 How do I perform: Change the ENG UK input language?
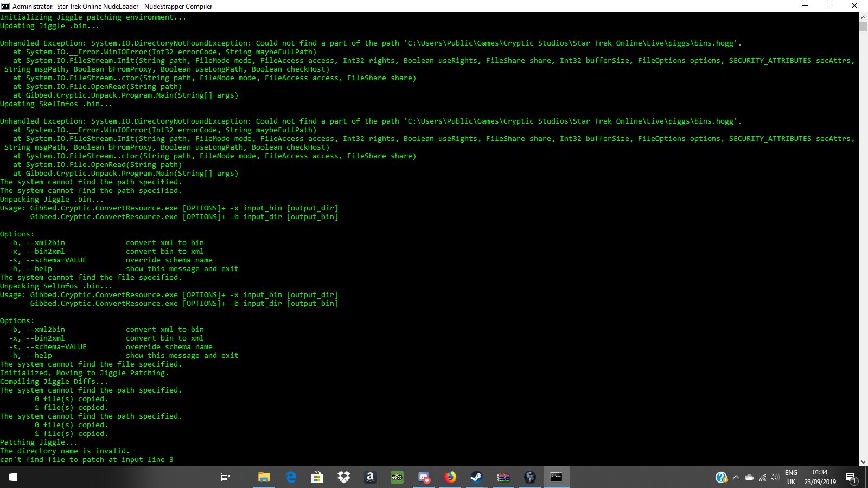[792, 477]
